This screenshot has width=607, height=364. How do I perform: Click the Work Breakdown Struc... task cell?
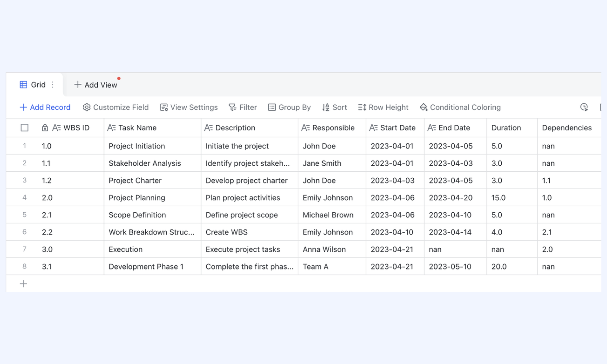(152, 232)
